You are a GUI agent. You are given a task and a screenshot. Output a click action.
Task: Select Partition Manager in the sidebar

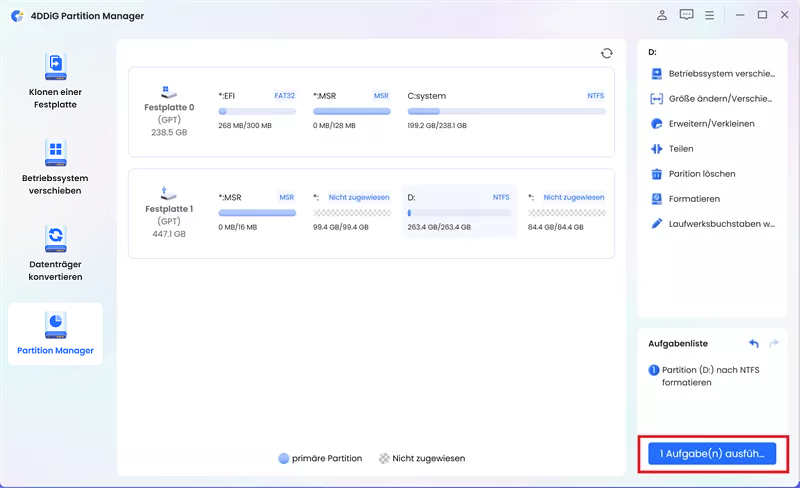pyautogui.click(x=55, y=333)
